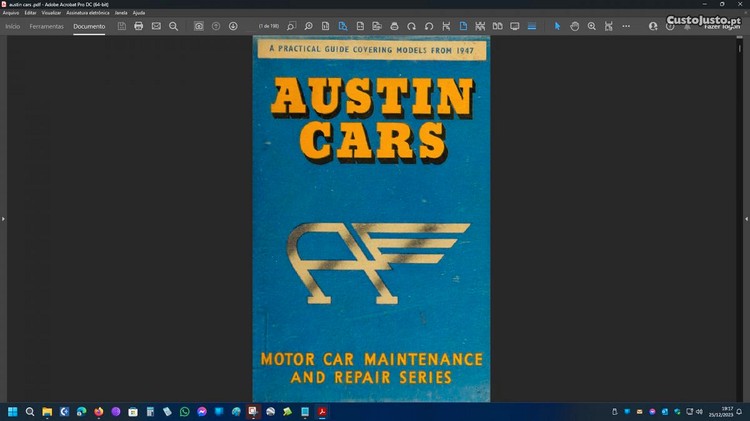The height and width of the screenshot is (421, 750).
Task: Expand the left navigation pane arrow
Action: coord(4,218)
